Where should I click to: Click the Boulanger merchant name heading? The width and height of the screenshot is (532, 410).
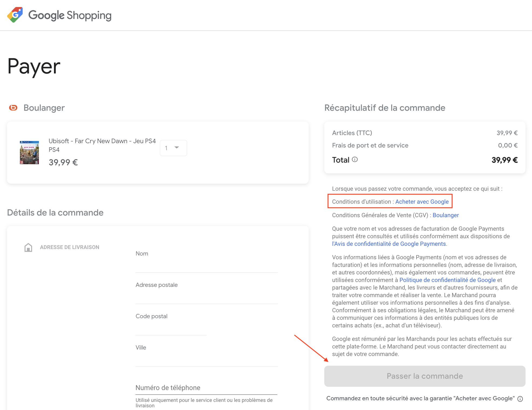click(x=44, y=108)
